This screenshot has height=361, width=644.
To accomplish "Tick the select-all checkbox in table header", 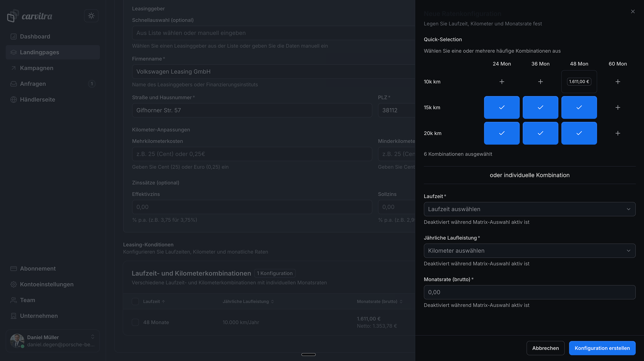I will [x=135, y=302].
